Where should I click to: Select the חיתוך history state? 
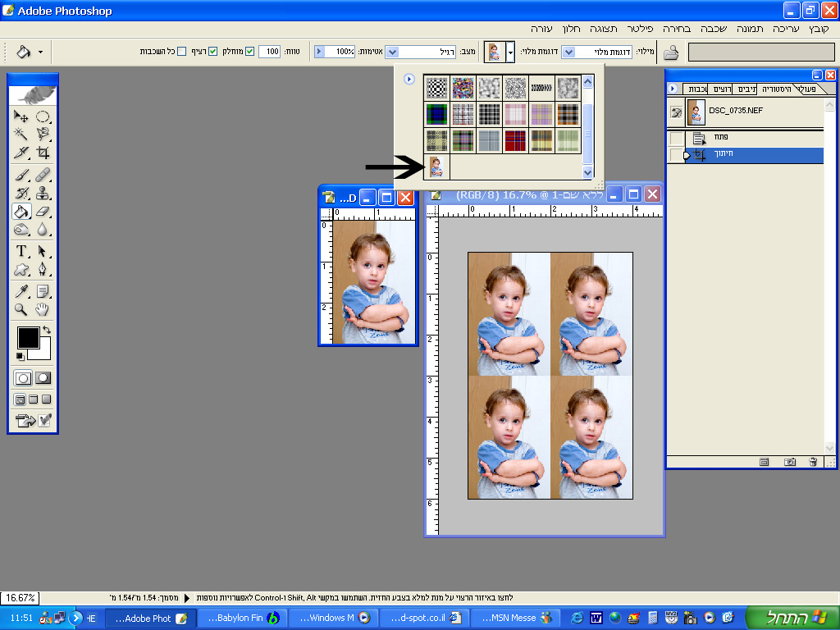point(755,155)
